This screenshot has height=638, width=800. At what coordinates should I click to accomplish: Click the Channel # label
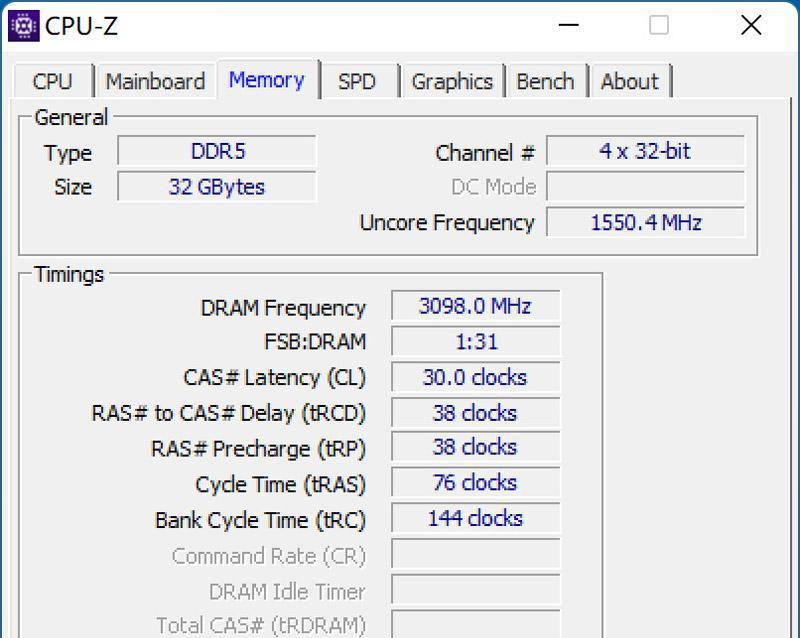pos(485,153)
